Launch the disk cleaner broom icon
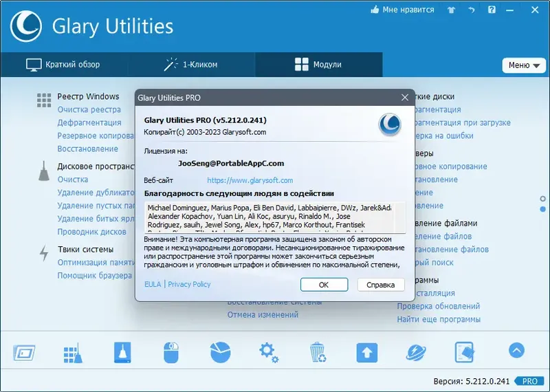Viewport: 550px width, 392px height. pos(122,352)
